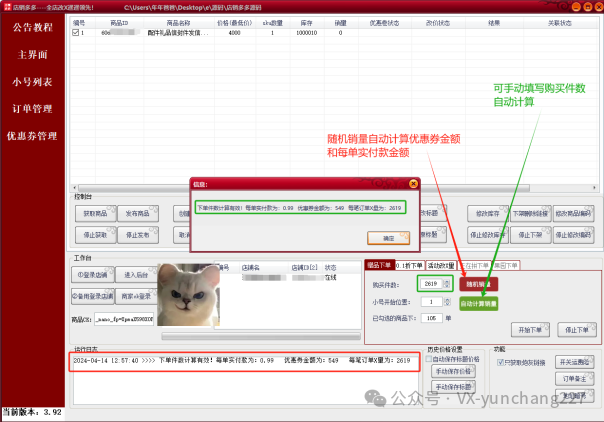Sort by 商品ID column header
The width and height of the screenshot is (604, 422).
pos(119,23)
